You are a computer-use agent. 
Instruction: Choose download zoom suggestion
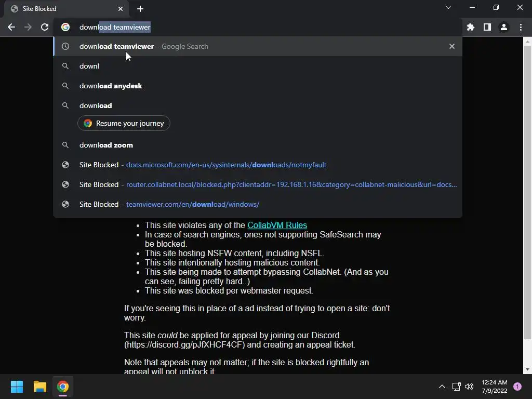point(258,145)
